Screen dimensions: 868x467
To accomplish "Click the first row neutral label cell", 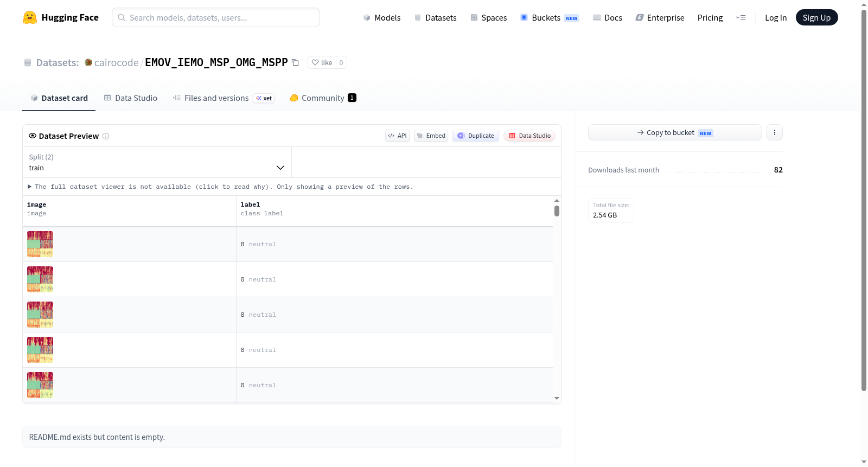I will click(394, 244).
